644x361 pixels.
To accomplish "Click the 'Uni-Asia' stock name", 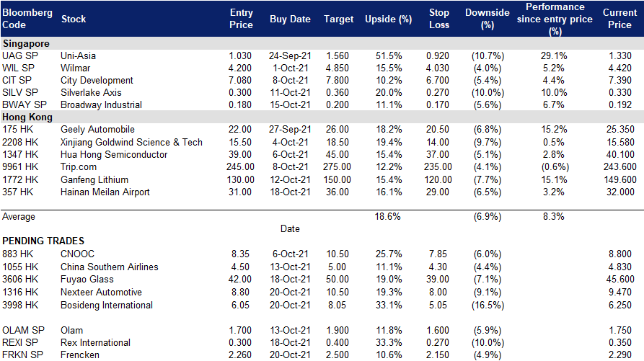I will (78, 55).
